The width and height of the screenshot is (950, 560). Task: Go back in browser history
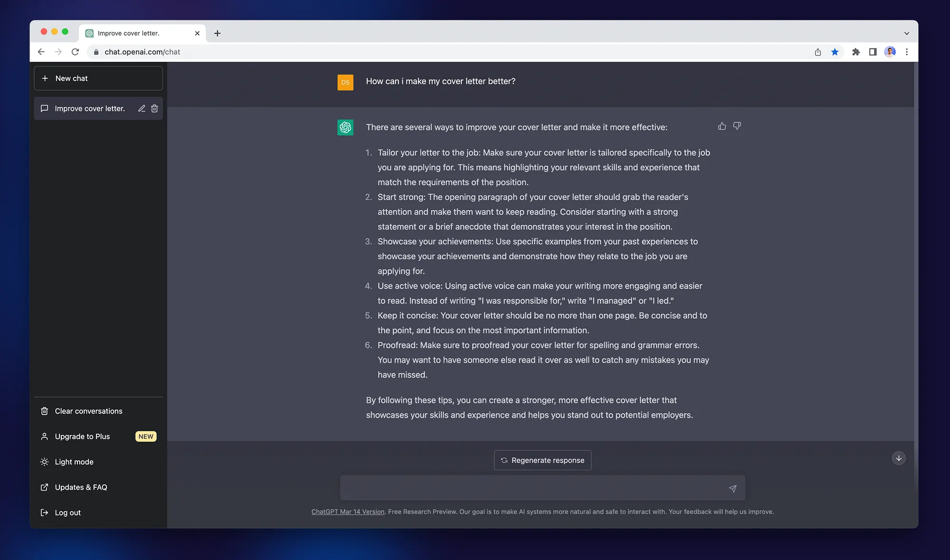tap(41, 52)
